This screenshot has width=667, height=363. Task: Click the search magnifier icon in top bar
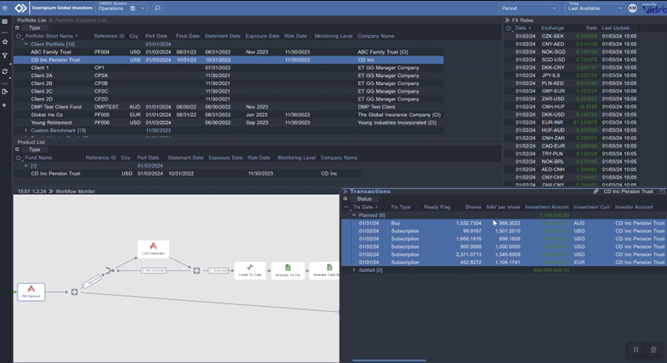tap(157, 8)
